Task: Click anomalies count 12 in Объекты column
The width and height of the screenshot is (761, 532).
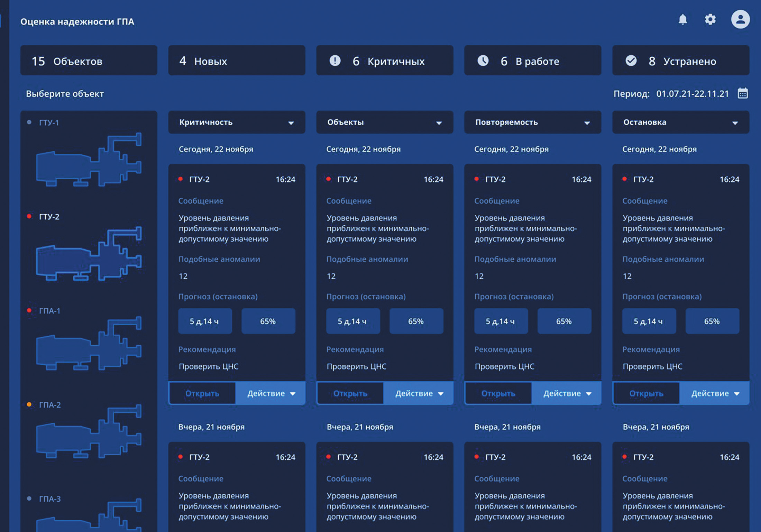Action: coord(331,276)
